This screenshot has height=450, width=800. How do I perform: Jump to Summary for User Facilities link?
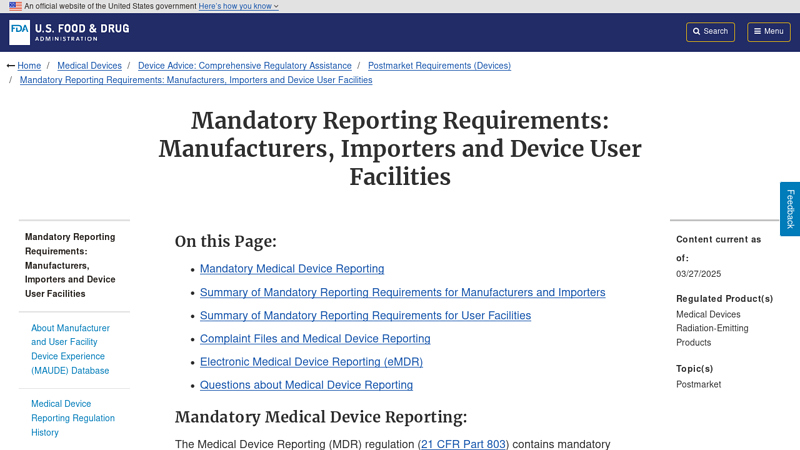365,316
